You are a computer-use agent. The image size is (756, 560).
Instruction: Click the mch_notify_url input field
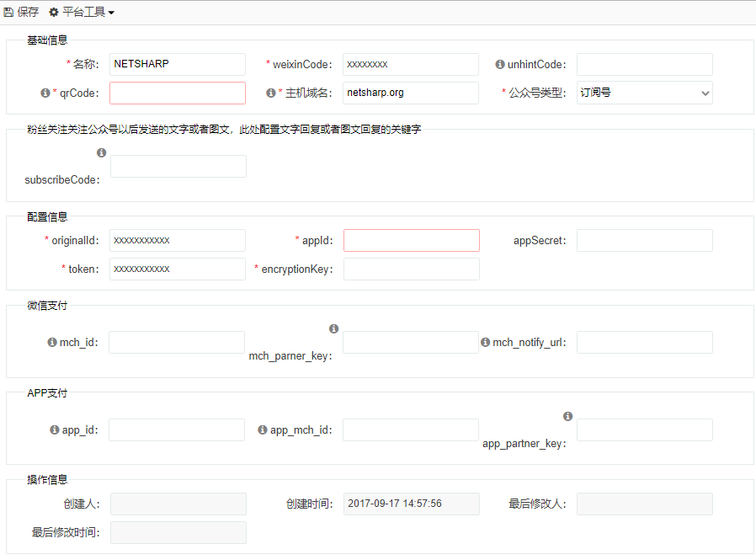645,343
